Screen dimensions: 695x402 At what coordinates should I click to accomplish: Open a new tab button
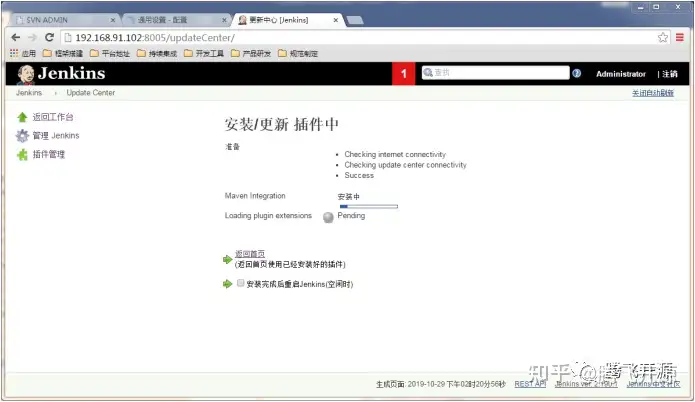(355, 20)
